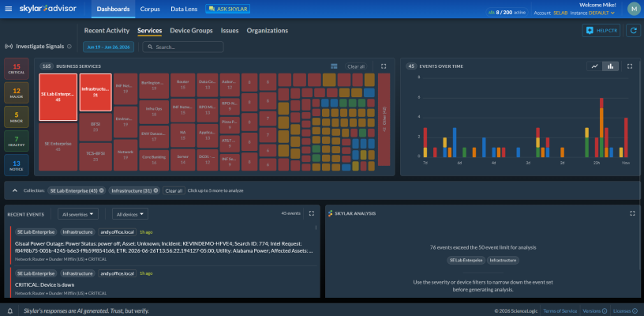Open the Jun 19 – Jun 26 date range picker
This screenshot has width=644, height=316.
108,47
